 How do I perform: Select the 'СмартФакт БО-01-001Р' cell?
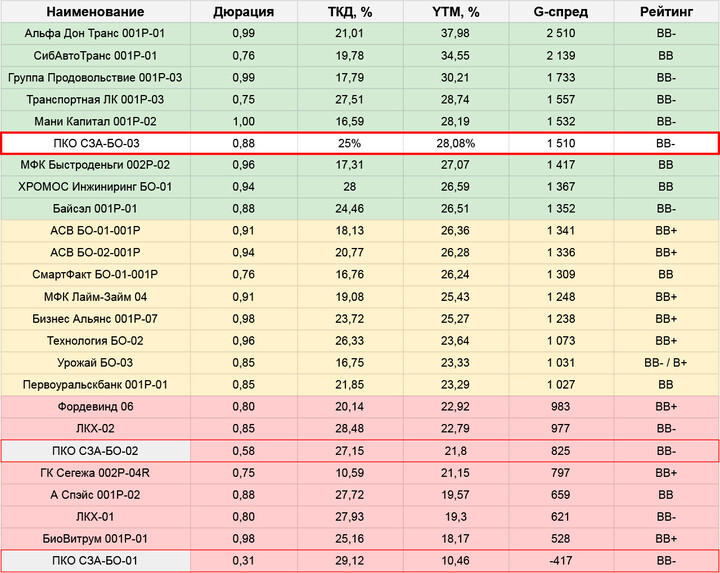coord(96,275)
